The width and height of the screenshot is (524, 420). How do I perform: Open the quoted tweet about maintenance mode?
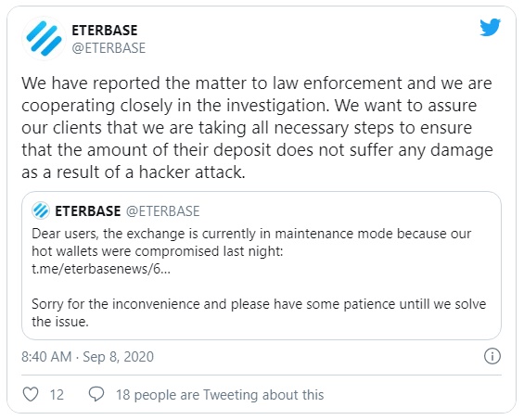(x=262, y=266)
